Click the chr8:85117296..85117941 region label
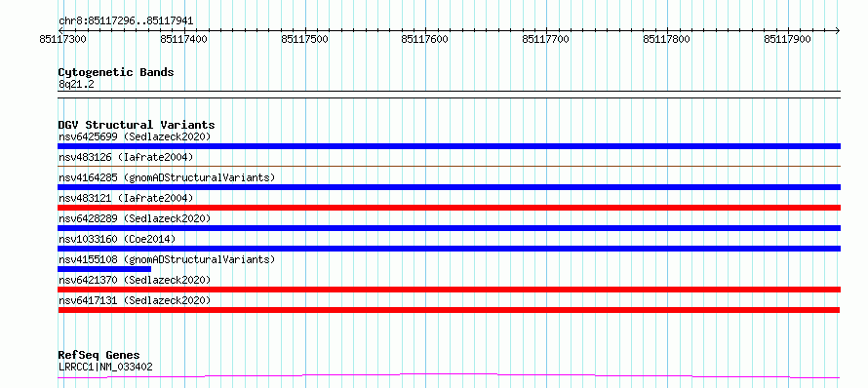Viewport: 868px width, 388px height. pos(126,21)
